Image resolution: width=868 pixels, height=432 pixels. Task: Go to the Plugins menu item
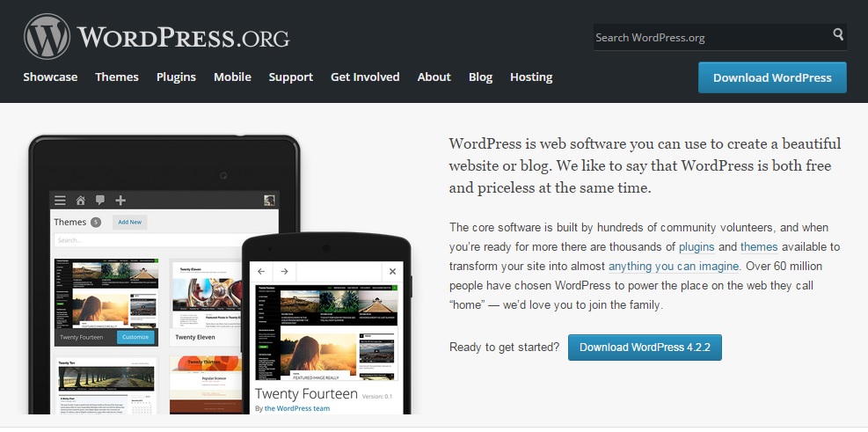(176, 77)
